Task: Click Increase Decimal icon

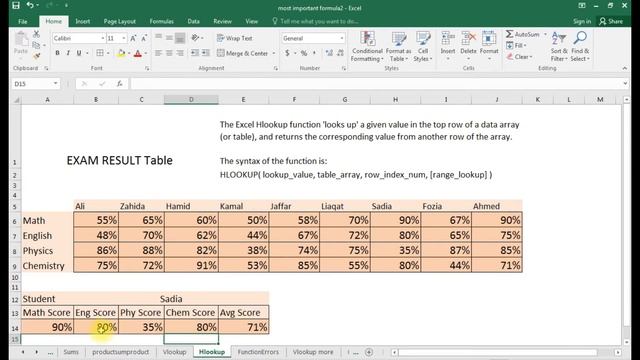Action: point(329,53)
